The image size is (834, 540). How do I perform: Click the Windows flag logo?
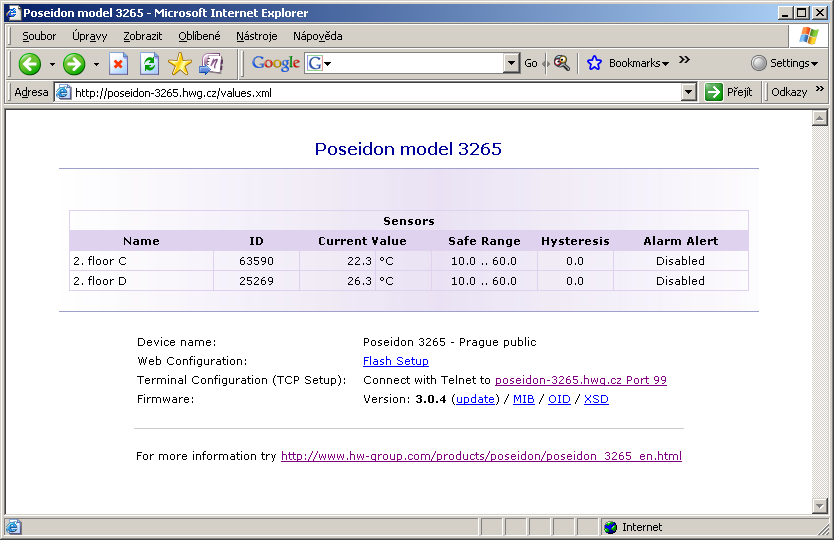pos(809,36)
